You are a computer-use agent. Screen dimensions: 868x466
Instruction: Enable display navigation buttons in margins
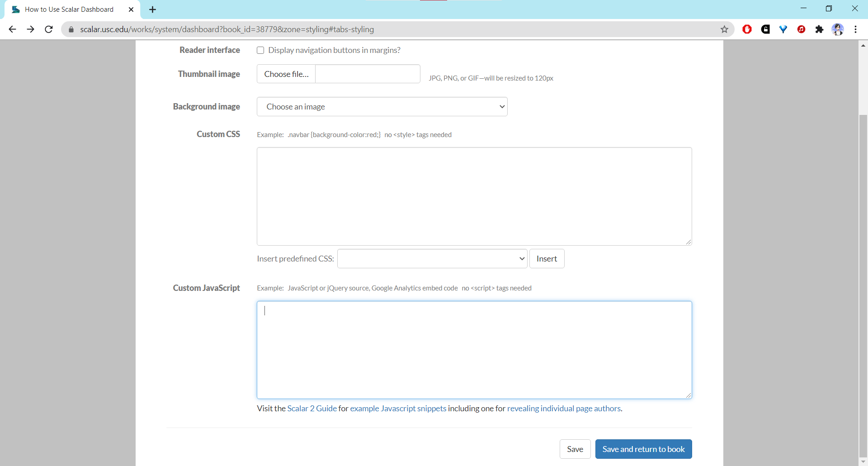(x=260, y=50)
